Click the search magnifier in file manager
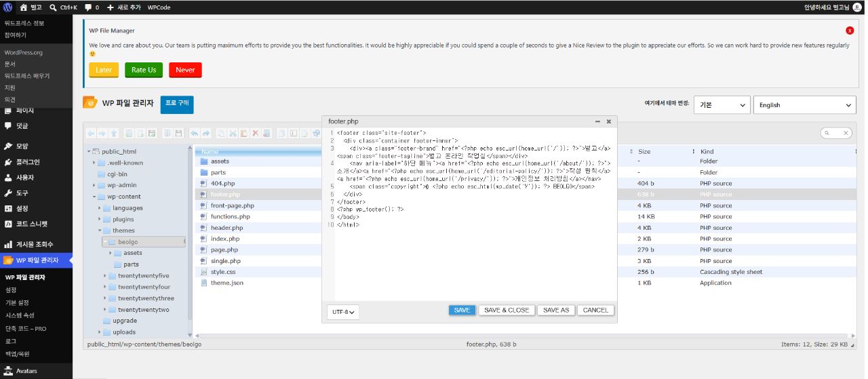 (x=828, y=134)
